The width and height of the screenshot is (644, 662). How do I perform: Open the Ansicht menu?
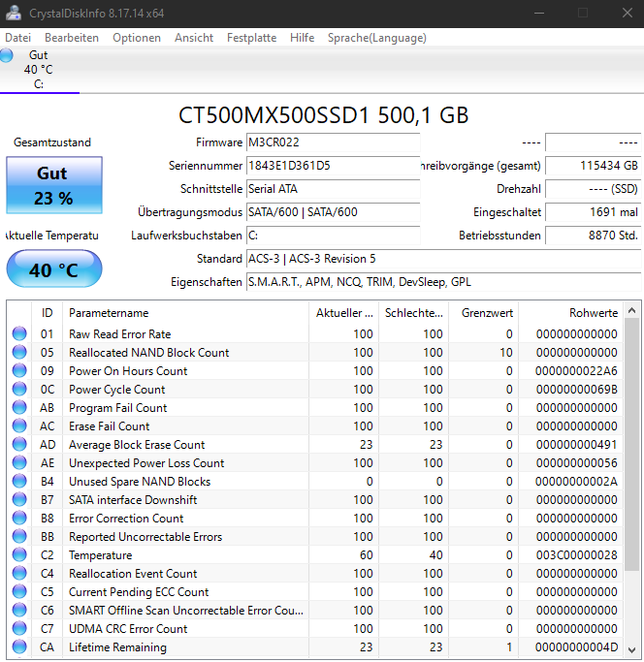coord(194,38)
